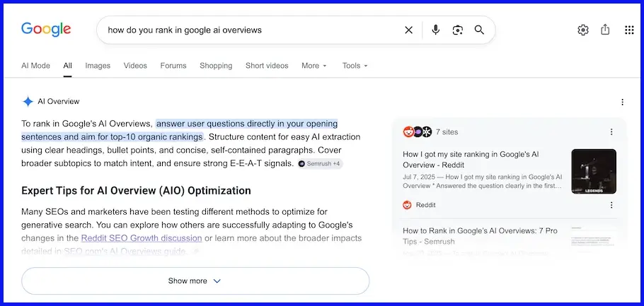Screen dimensions: 644x306
Task: Select the All tab
Action: [x=68, y=66]
